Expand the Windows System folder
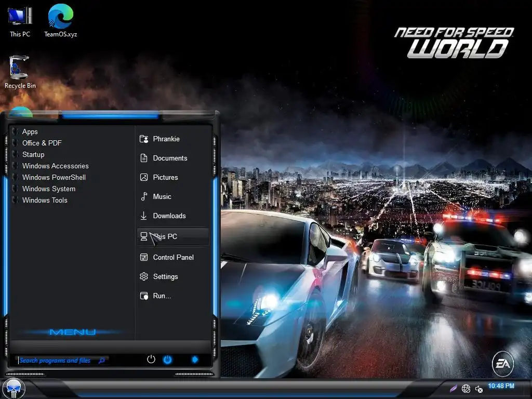 49,189
